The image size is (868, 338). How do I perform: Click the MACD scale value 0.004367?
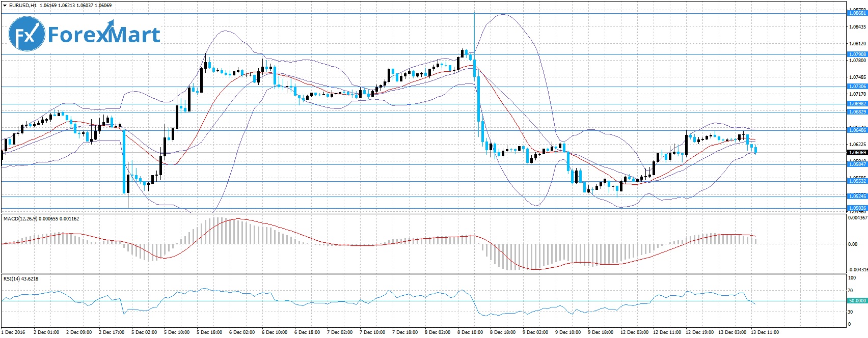(858, 218)
